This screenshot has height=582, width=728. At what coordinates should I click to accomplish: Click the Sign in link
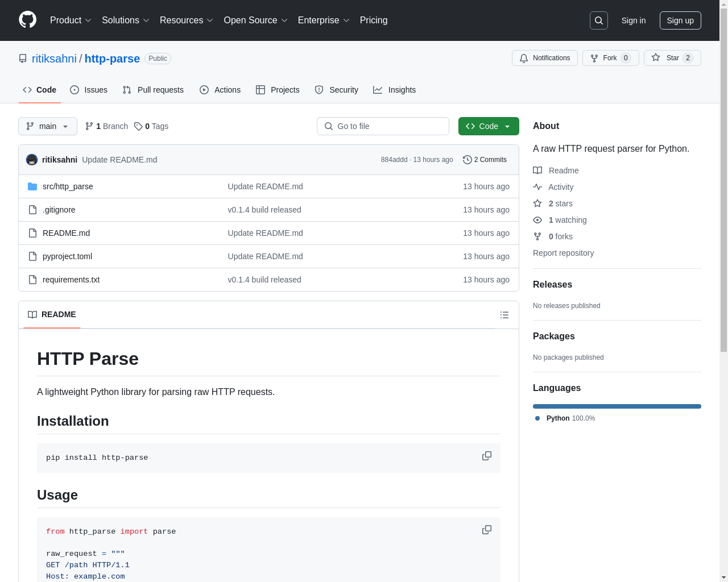[634, 20]
